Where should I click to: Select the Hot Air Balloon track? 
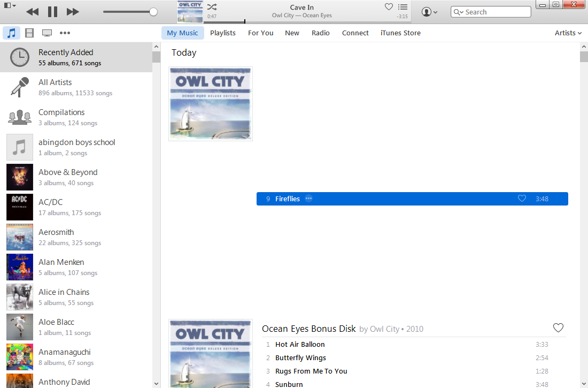412,345
